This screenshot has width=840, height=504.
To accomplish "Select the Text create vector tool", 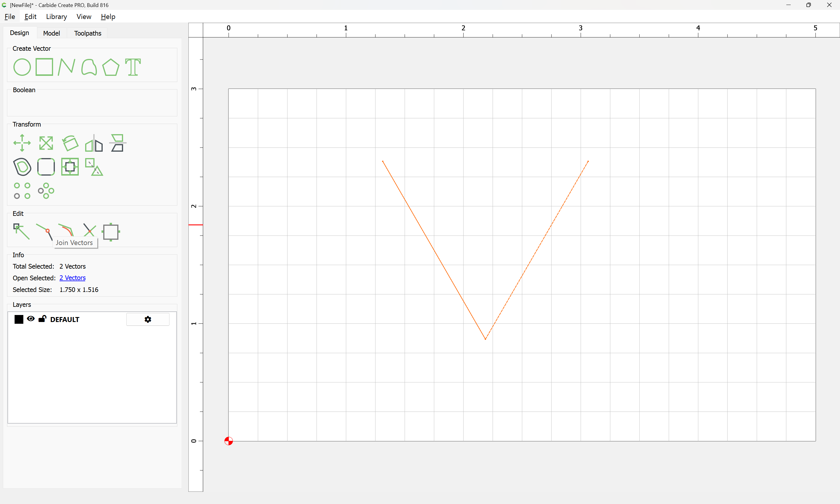I will (133, 67).
